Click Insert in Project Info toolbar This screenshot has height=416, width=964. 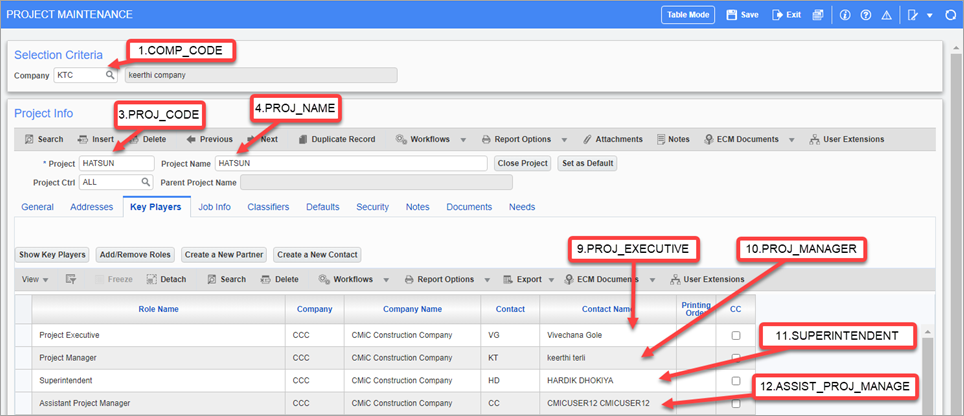point(95,139)
